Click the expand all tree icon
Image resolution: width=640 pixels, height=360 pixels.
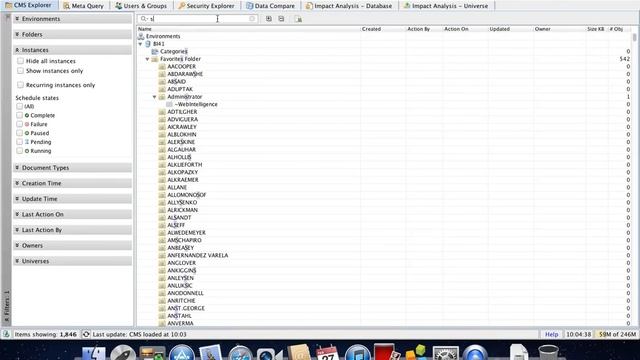click(x=269, y=19)
